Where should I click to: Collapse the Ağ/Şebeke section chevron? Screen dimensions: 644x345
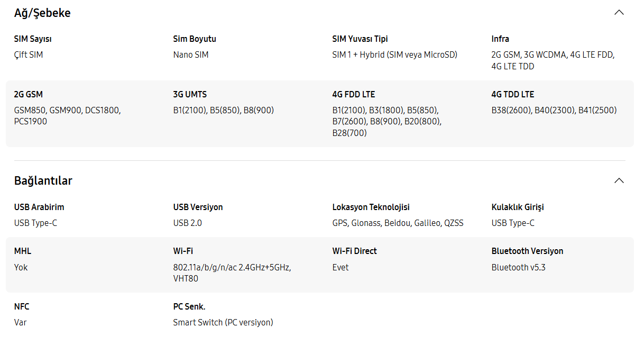tap(619, 13)
